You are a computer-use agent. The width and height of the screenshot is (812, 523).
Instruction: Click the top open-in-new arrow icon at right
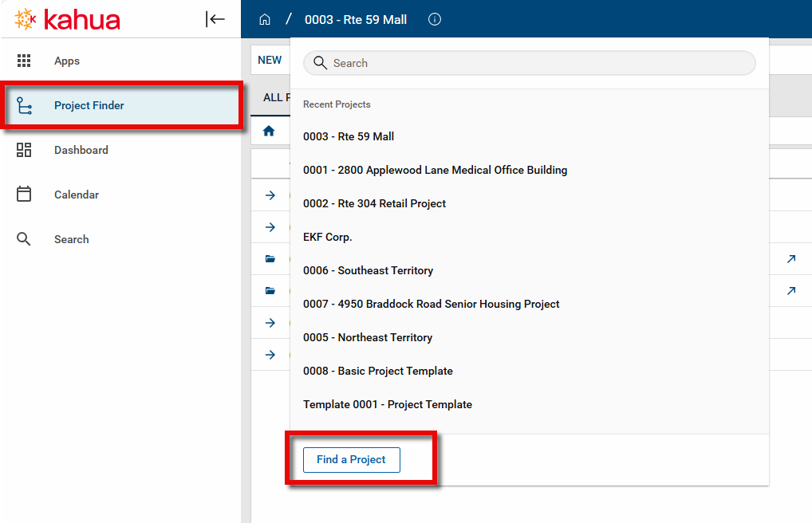[790, 259]
